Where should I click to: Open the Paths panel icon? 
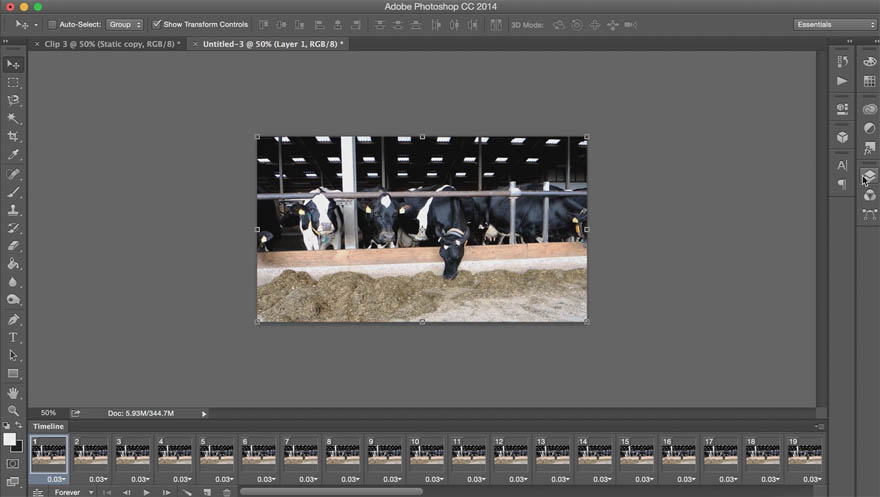pos(869,214)
